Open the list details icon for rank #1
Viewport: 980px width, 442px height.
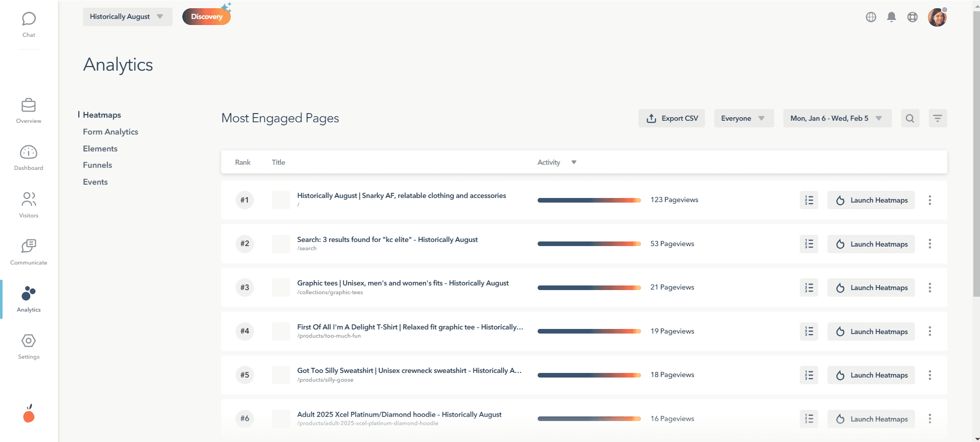coord(809,200)
